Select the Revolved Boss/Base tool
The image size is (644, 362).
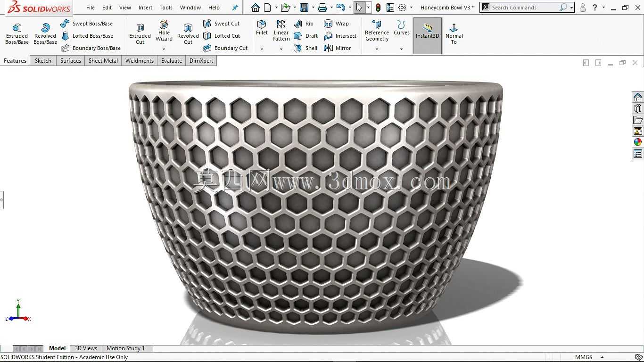(x=45, y=34)
